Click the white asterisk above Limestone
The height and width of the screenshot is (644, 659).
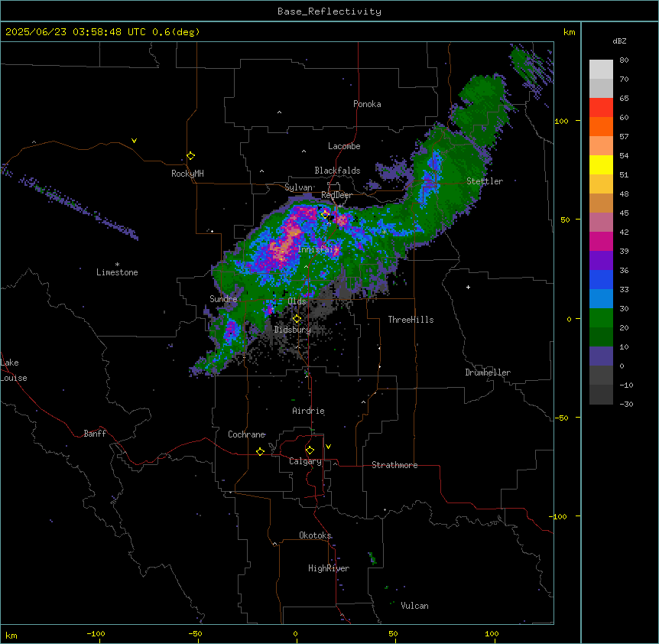pyautogui.click(x=117, y=264)
